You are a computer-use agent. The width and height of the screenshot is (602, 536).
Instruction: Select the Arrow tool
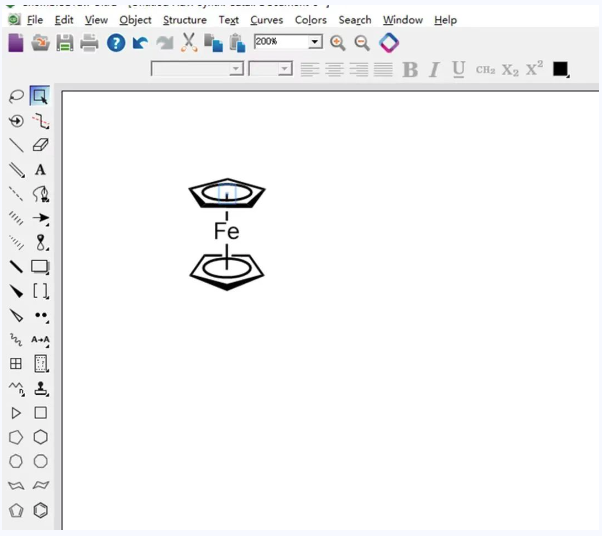[x=40, y=218]
